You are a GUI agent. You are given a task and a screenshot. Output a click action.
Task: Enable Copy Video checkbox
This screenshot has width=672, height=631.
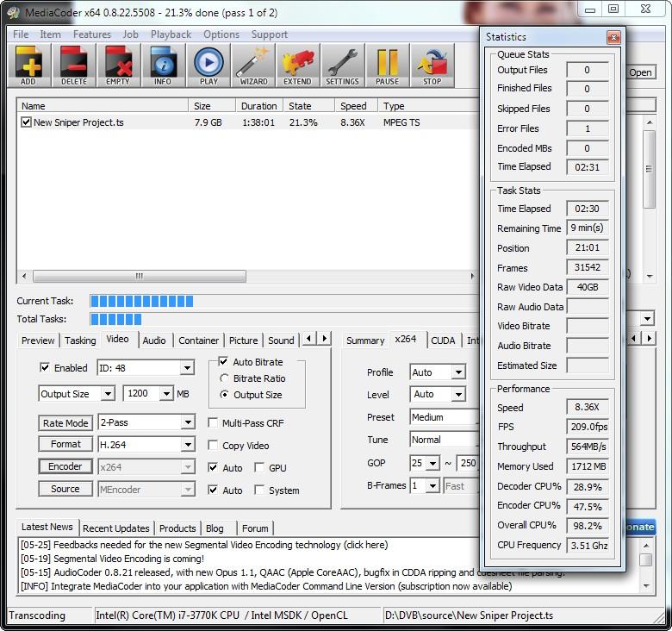click(x=213, y=446)
